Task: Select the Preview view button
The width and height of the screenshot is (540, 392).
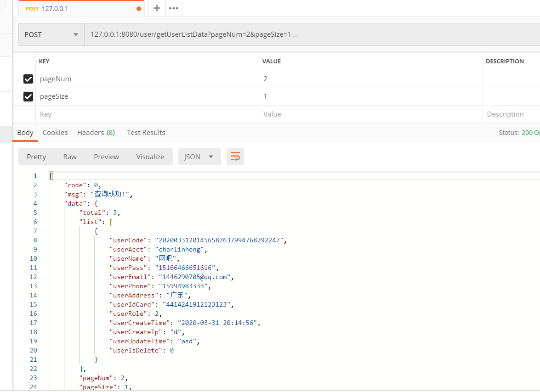Action: pyautogui.click(x=107, y=157)
